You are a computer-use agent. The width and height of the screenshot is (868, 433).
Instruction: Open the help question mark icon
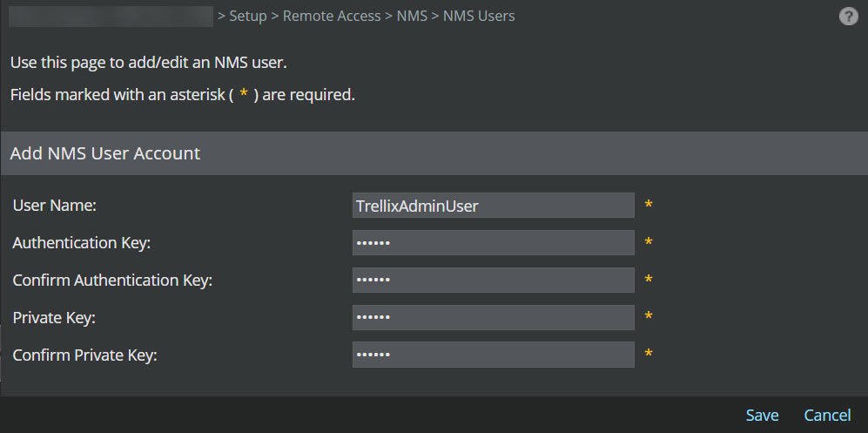pyautogui.click(x=848, y=17)
